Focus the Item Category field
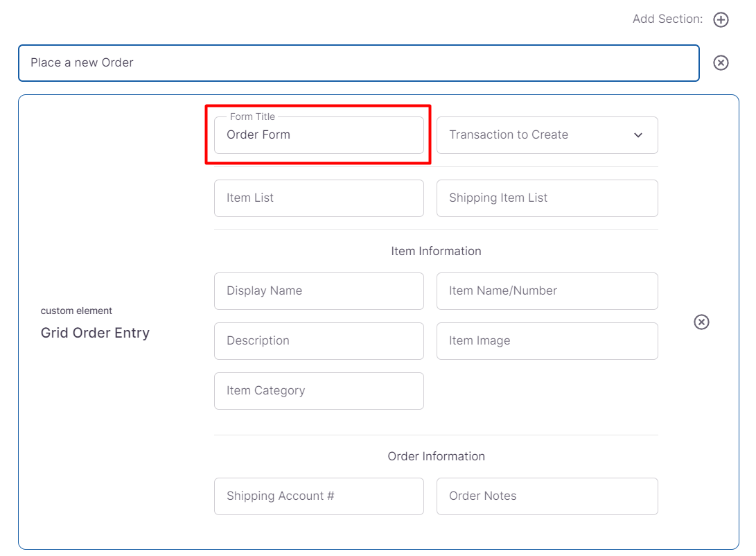Viewport: 756px width, 556px height. click(319, 391)
